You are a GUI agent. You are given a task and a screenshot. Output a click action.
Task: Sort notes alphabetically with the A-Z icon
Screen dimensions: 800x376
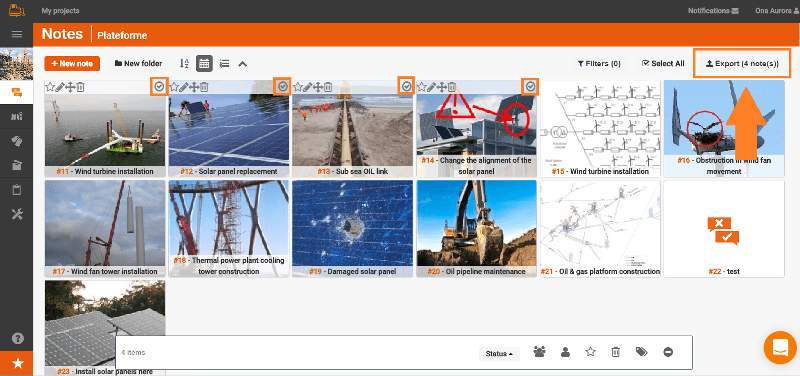185,63
